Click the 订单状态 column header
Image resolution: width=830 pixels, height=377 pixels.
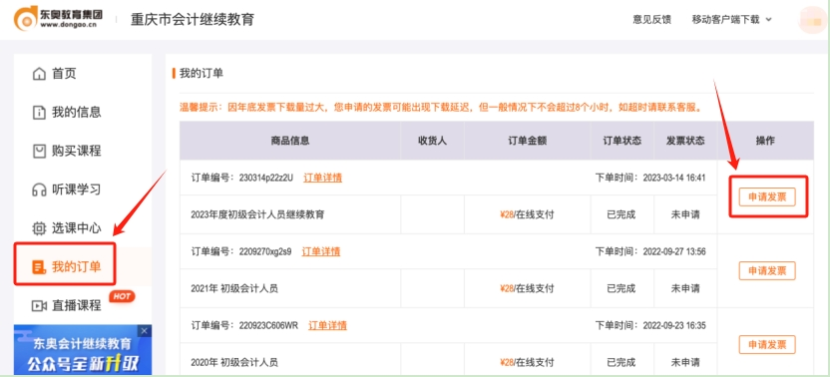622,141
